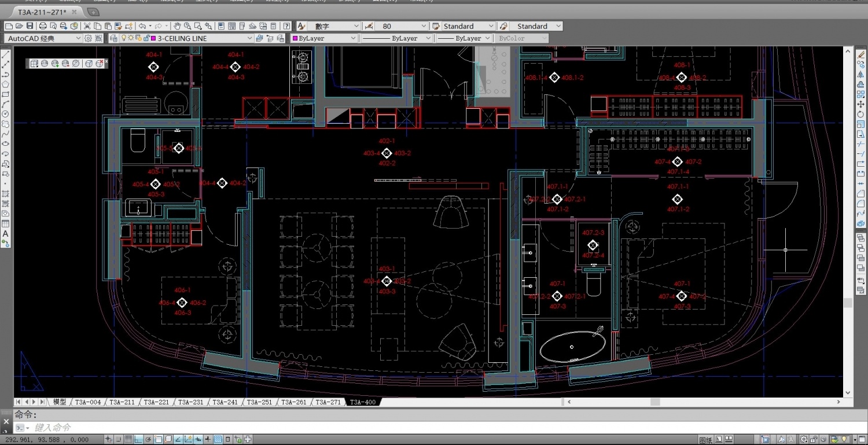The height and width of the screenshot is (445, 868).
Task: Click the Cut scissors icon
Action: tap(87, 26)
